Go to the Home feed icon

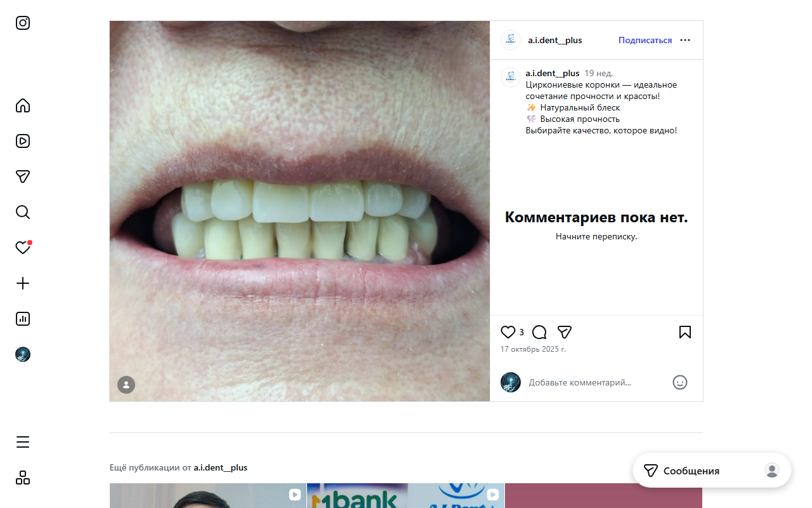tap(23, 105)
